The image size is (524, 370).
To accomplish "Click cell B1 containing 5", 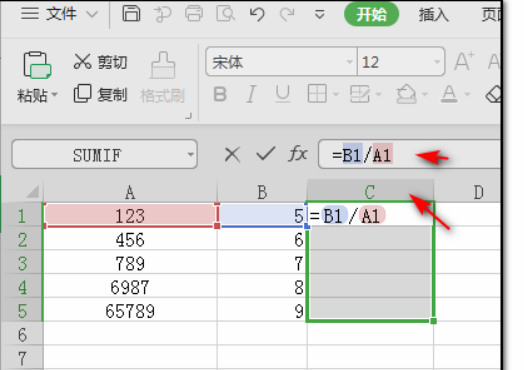I will tap(262, 215).
